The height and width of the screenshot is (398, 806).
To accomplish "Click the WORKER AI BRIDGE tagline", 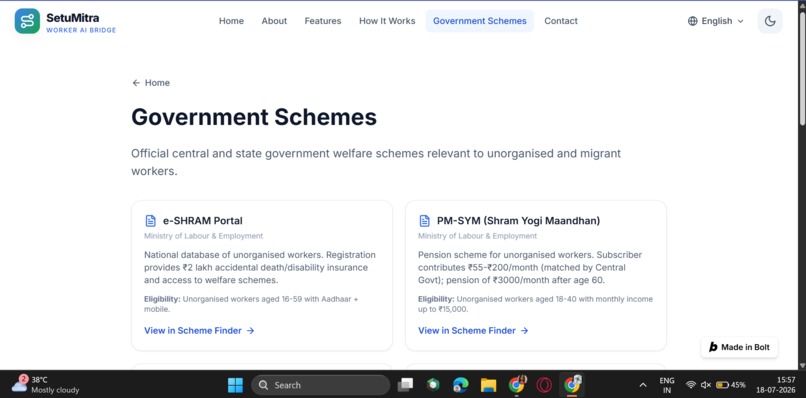I will pyautogui.click(x=81, y=30).
